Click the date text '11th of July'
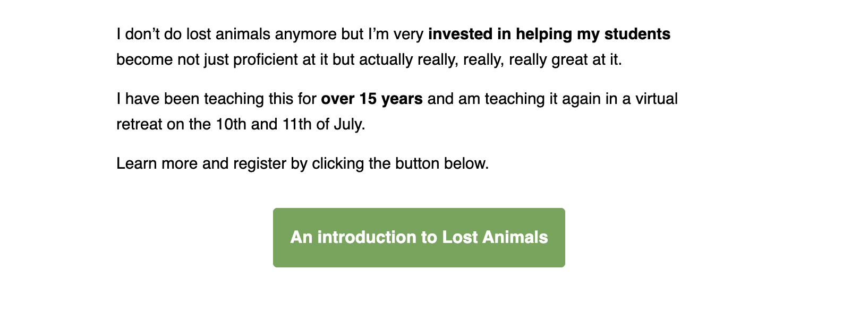 (323, 124)
